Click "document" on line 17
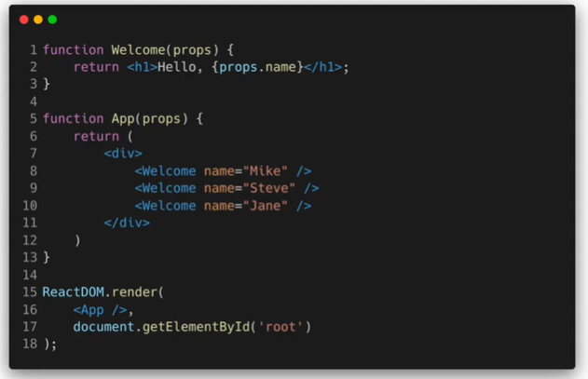This screenshot has height=379, width=588. pos(103,327)
